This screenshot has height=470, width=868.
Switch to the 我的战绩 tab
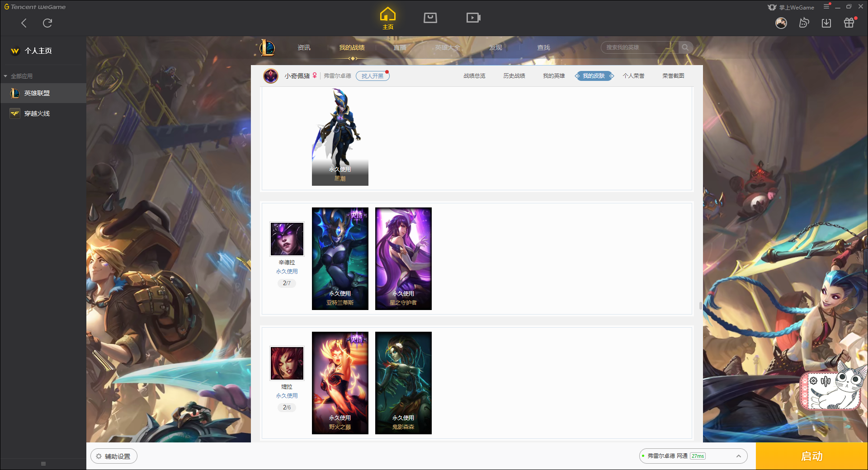[352, 47]
